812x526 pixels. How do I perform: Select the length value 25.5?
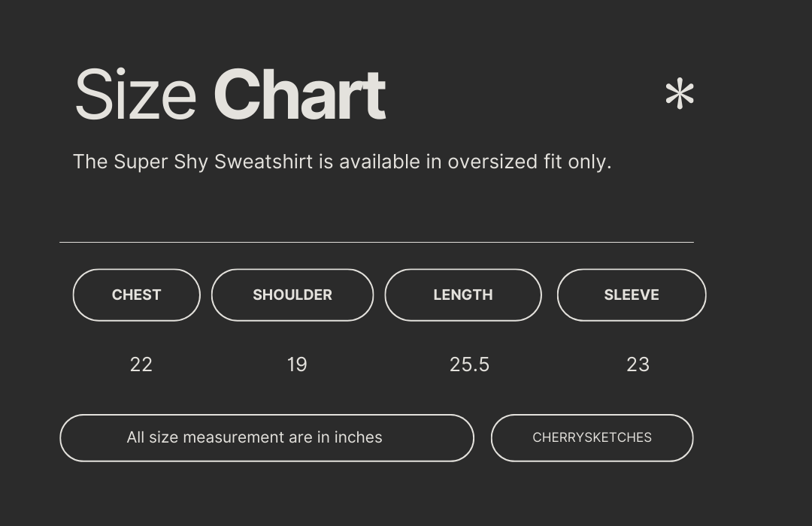[469, 364]
